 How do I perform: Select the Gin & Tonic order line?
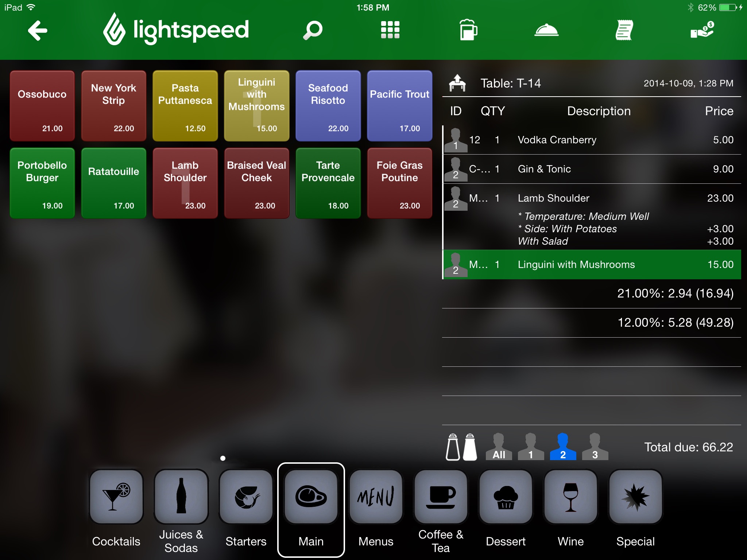click(x=592, y=169)
